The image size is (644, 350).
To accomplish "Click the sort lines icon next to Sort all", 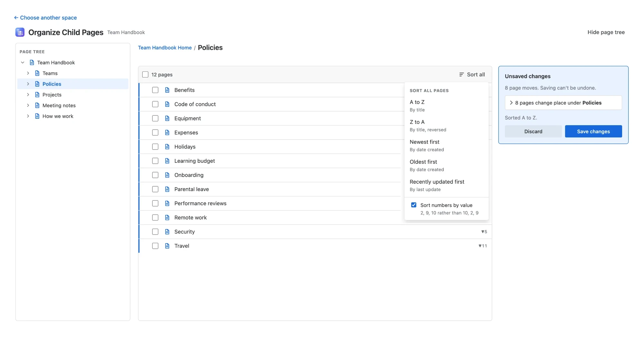I will click(461, 75).
